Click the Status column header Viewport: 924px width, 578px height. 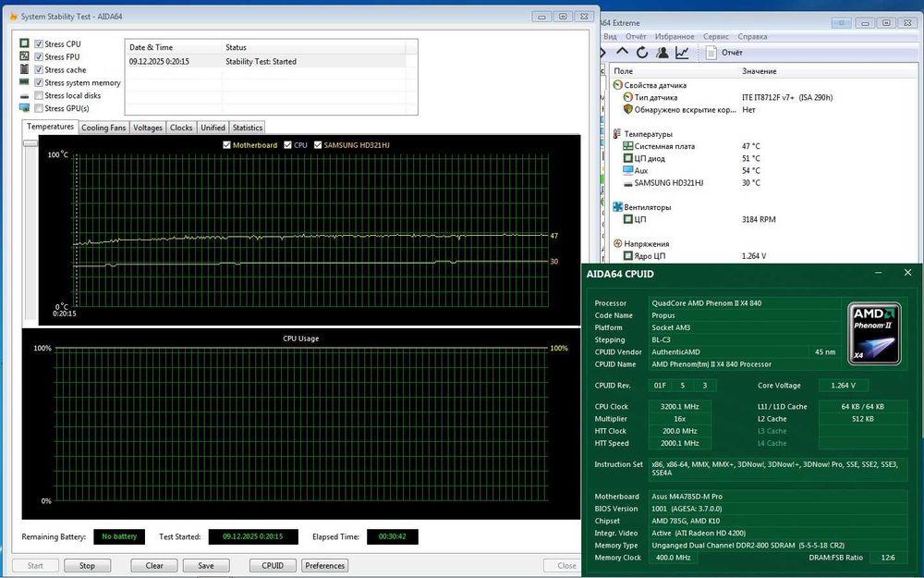(236, 47)
